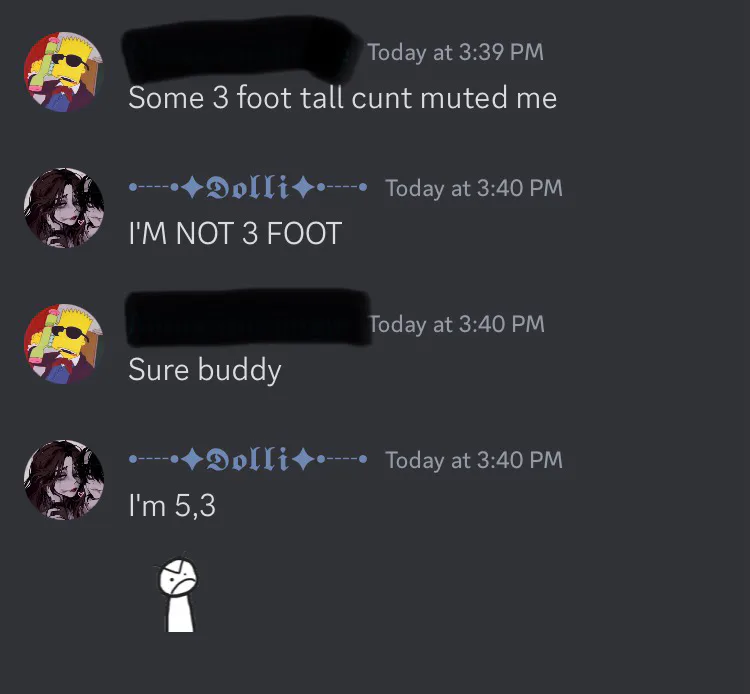Click the blacked-out username above 'Sure buddy'
This screenshot has height=694, width=750.
point(248,318)
